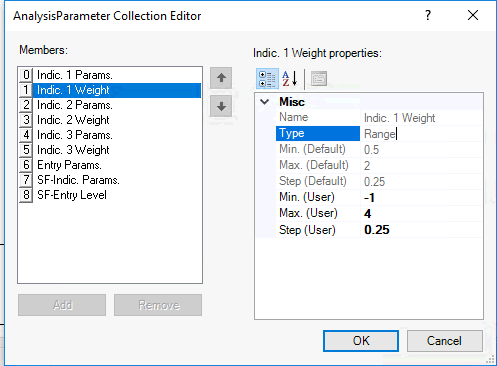The height and width of the screenshot is (366, 497).
Task: Click the Type value field Range
Action: (x=421, y=134)
